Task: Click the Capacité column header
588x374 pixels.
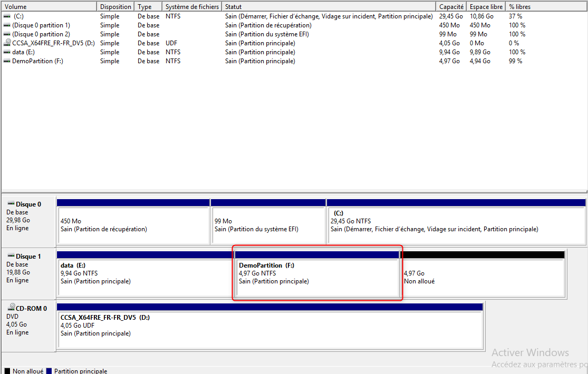Action: [x=451, y=6]
